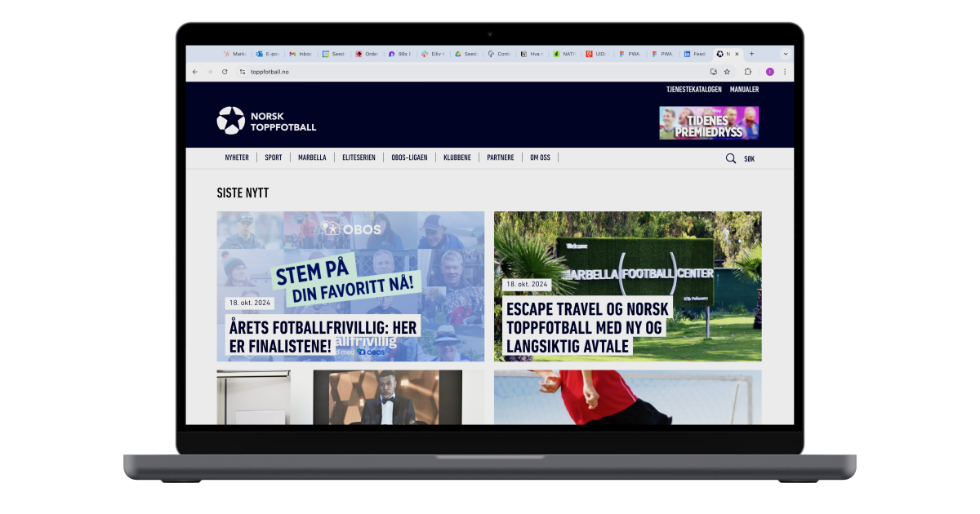
Task: Expand the tab search dropdown arrow
Action: (x=785, y=54)
